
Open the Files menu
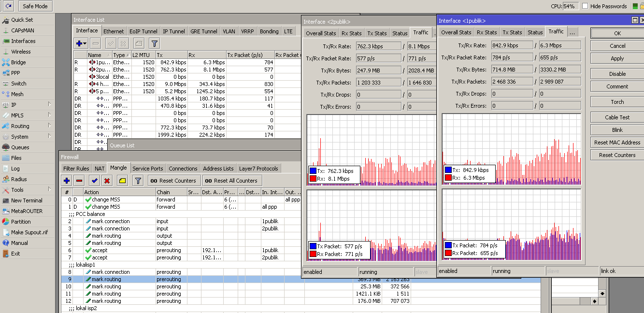16,158
